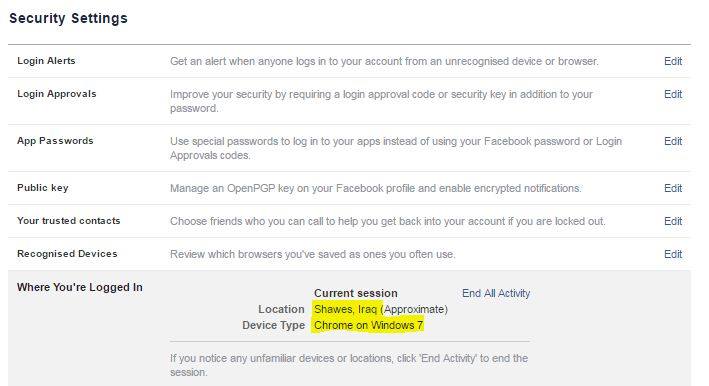709x386 pixels.
Task: Select highlighted Chrome on Windows 7 text
Action: click(x=368, y=325)
